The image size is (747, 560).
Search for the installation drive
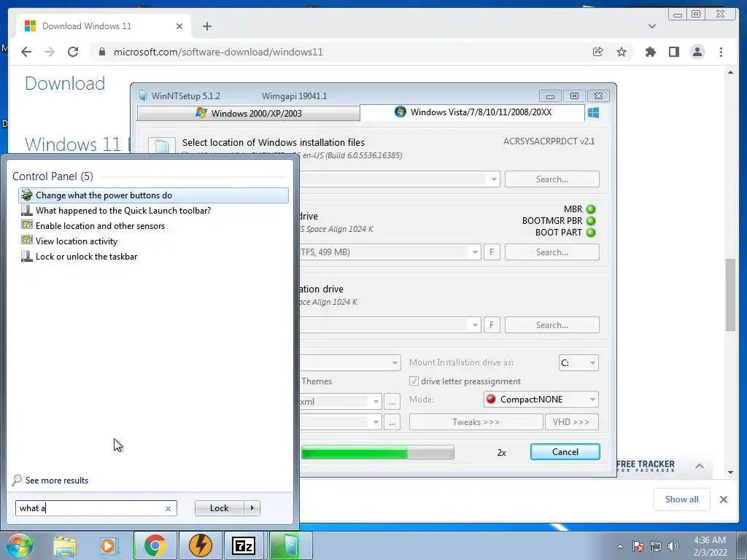point(551,324)
